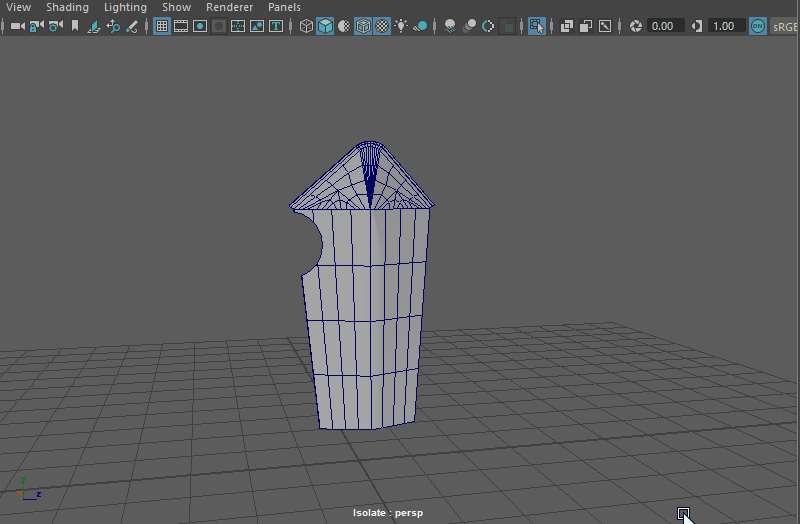
Task: Click the Image Plane icon
Action: [x=94, y=26]
